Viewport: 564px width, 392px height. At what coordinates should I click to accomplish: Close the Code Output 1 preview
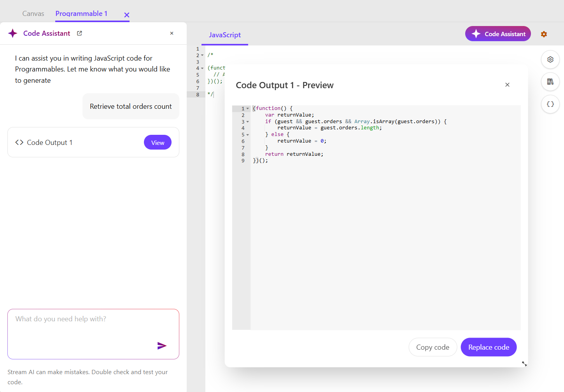click(507, 84)
